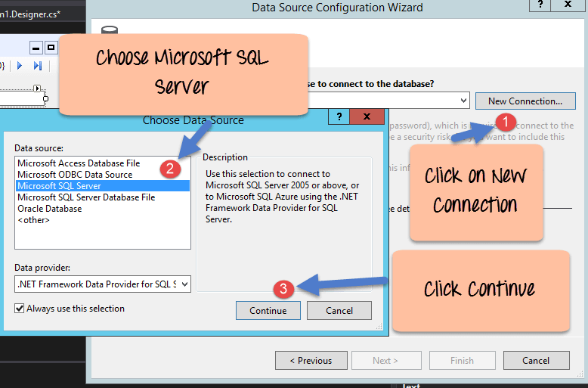This screenshot has height=388, width=588.
Task: Pick Microsoft SQL Server Database File option
Action: (86, 197)
